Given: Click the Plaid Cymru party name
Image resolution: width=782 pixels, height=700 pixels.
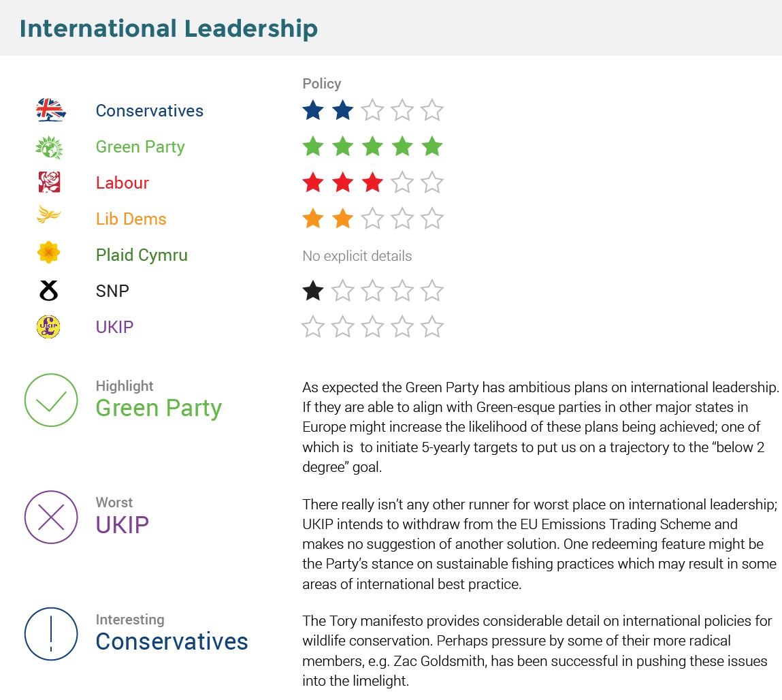Looking at the screenshot, I should [x=141, y=255].
